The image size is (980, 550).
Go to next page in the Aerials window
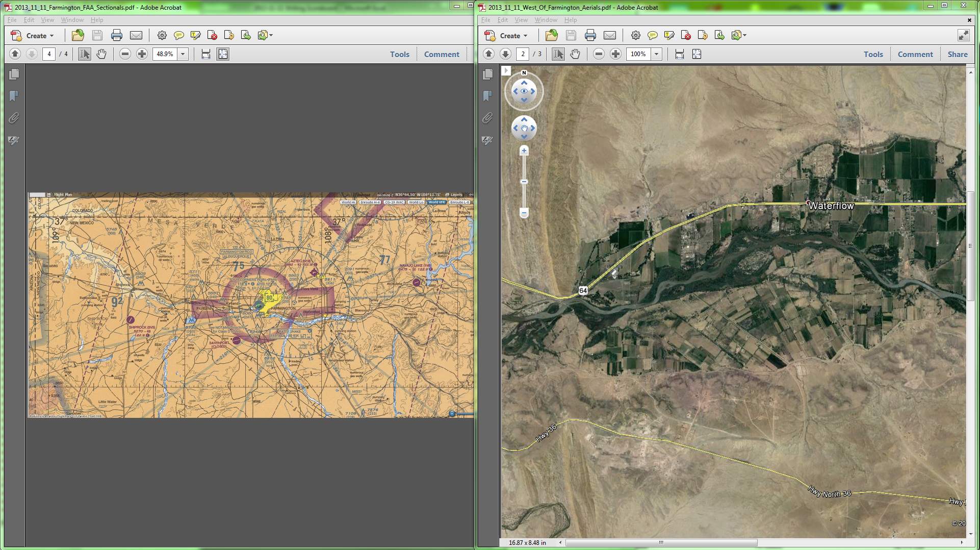[505, 54]
